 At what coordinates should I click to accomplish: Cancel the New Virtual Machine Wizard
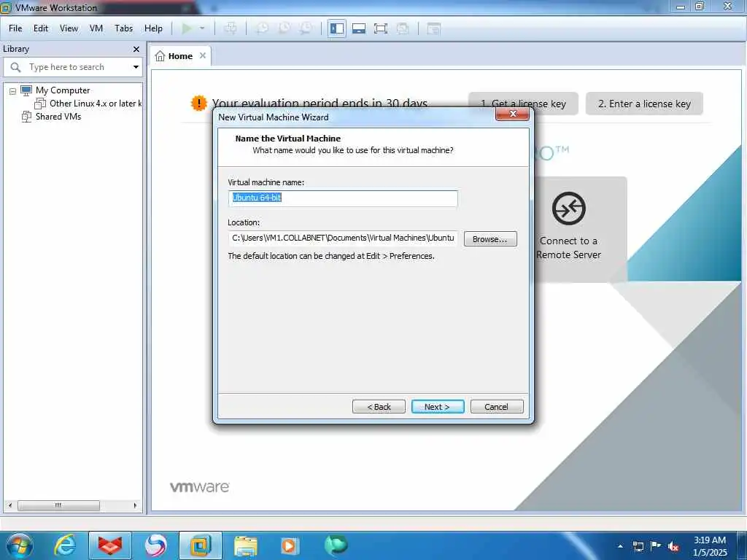(x=496, y=407)
